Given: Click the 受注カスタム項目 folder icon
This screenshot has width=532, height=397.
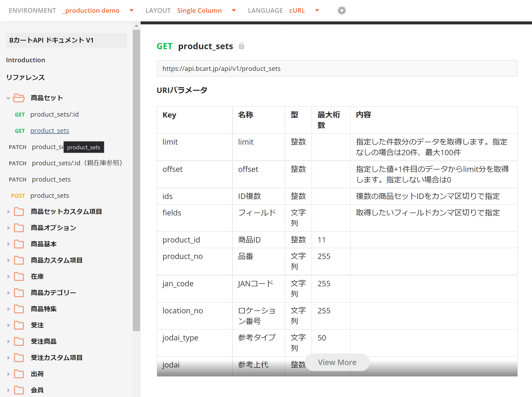Looking at the screenshot, I should coord(19,358).
